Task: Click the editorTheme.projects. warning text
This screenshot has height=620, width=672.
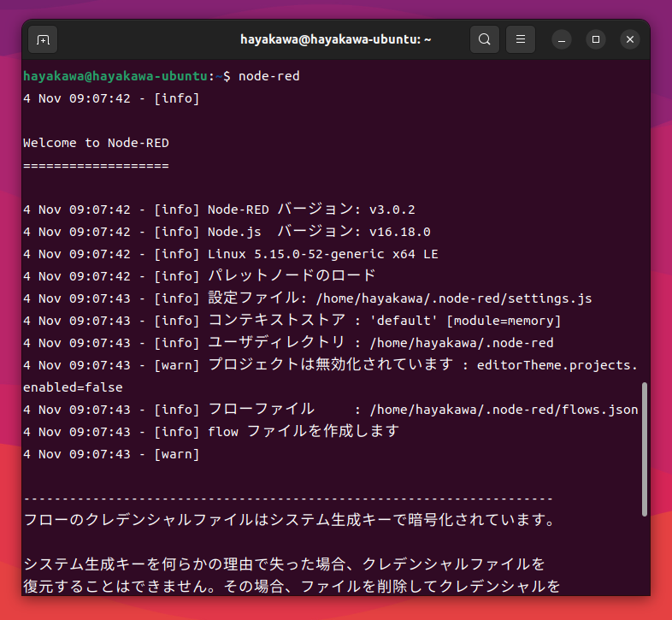Action: pos(557,365)
